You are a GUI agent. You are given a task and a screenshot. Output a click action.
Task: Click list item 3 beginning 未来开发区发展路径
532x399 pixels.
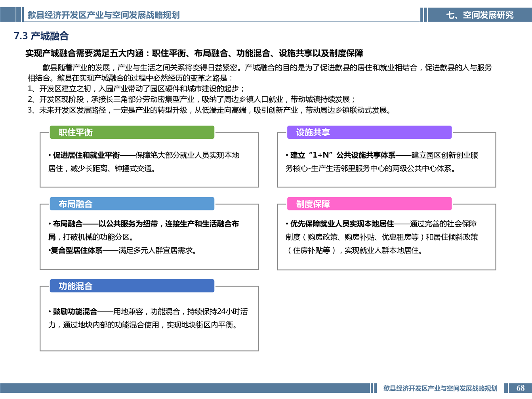pyautogui.click(x=210, y=110)
